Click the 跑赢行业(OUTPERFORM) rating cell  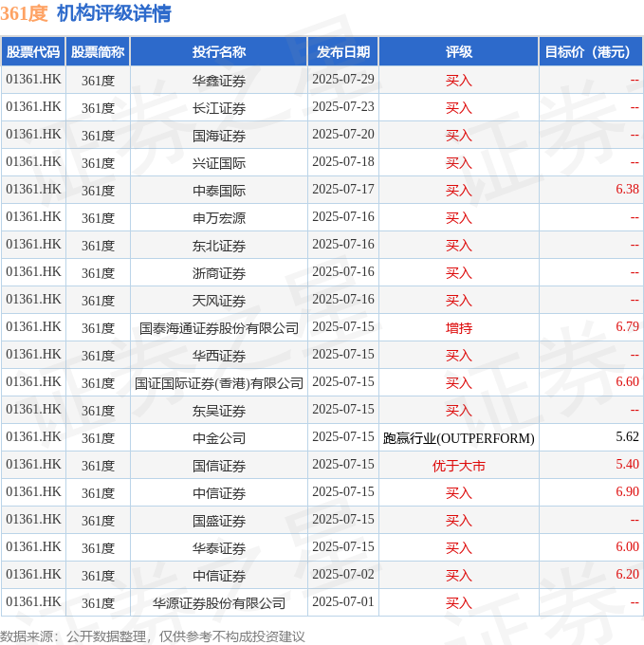pyautogui.click(x=458, y=438)
